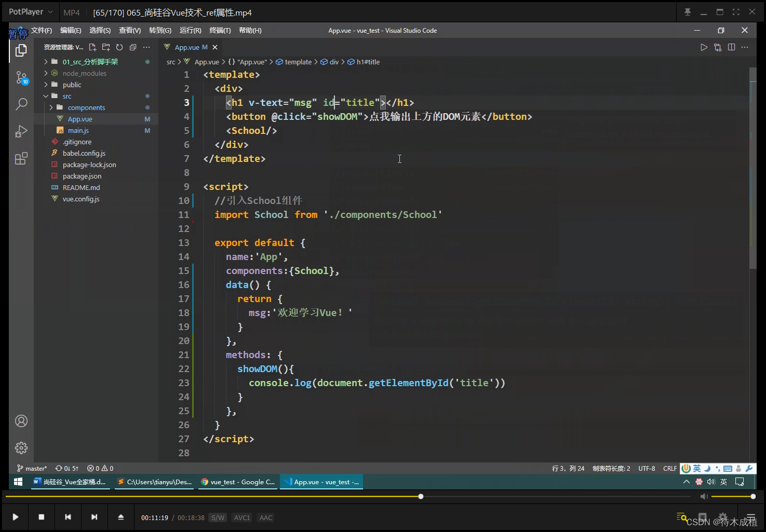The width and height of the screenshot is (766, 532).
Task: Mute the PotPlayer volume speaker icon
Action: [704, 497]
